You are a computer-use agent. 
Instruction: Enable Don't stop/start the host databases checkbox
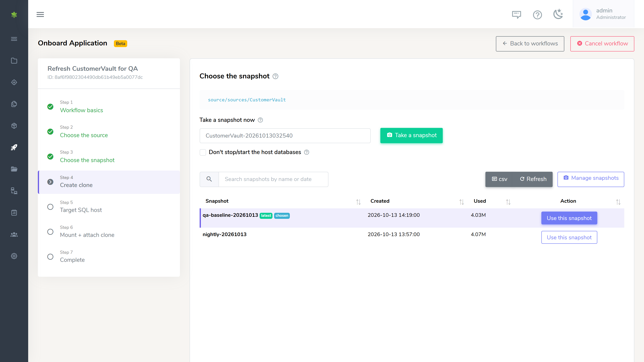tap(203, 152)
